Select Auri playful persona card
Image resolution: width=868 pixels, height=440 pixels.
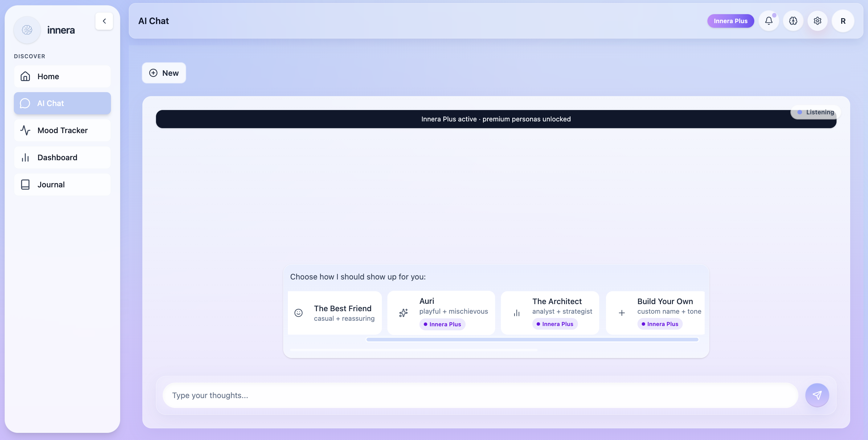(x=441, y=313)
